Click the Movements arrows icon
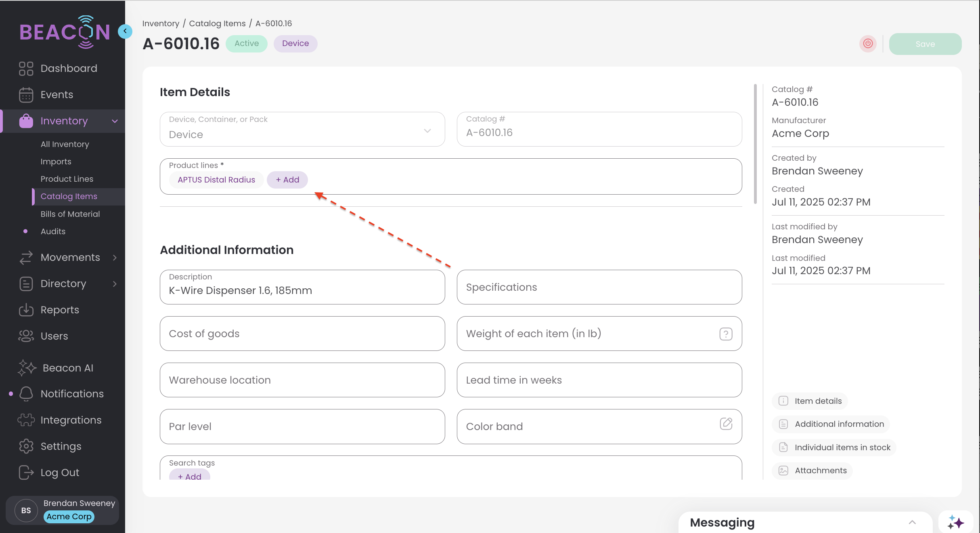The height and width of the screenshot is (533, 980). (x=26, y=258)
